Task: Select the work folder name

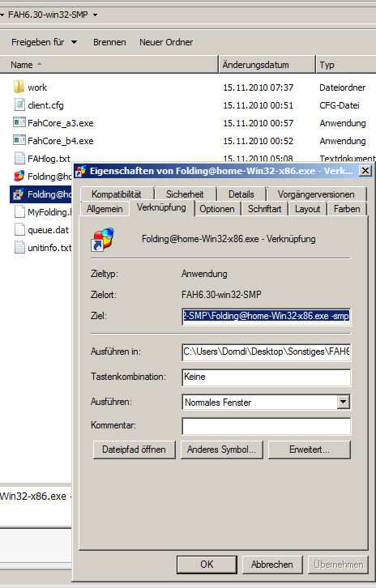Action: coord(37,87)
